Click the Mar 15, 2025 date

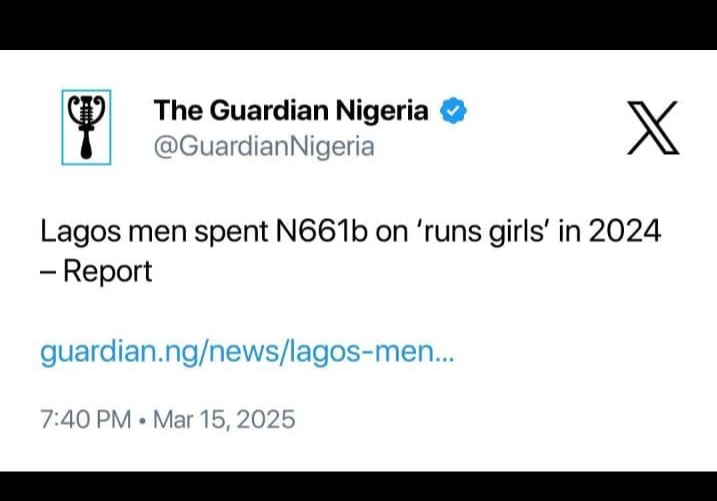coord(223,418)
